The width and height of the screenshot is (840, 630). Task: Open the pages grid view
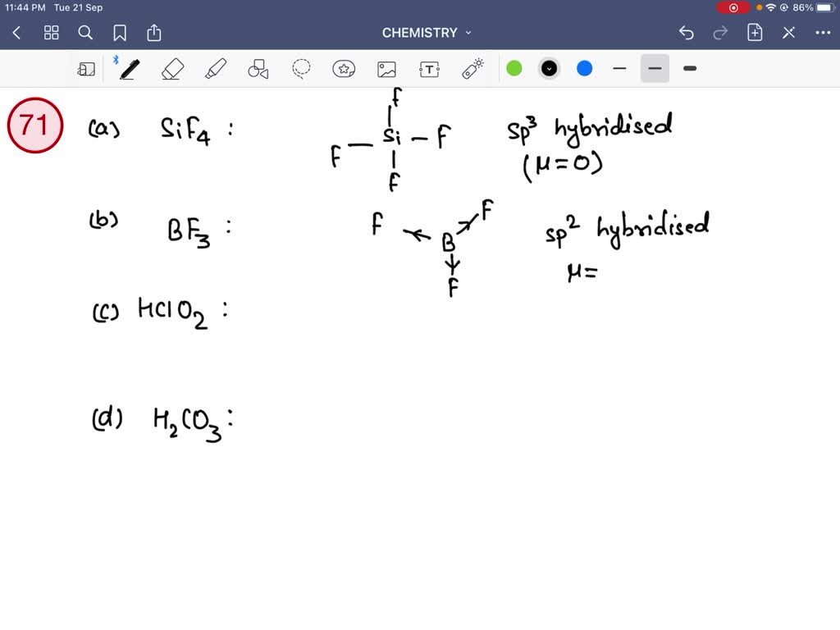point(51,33)
